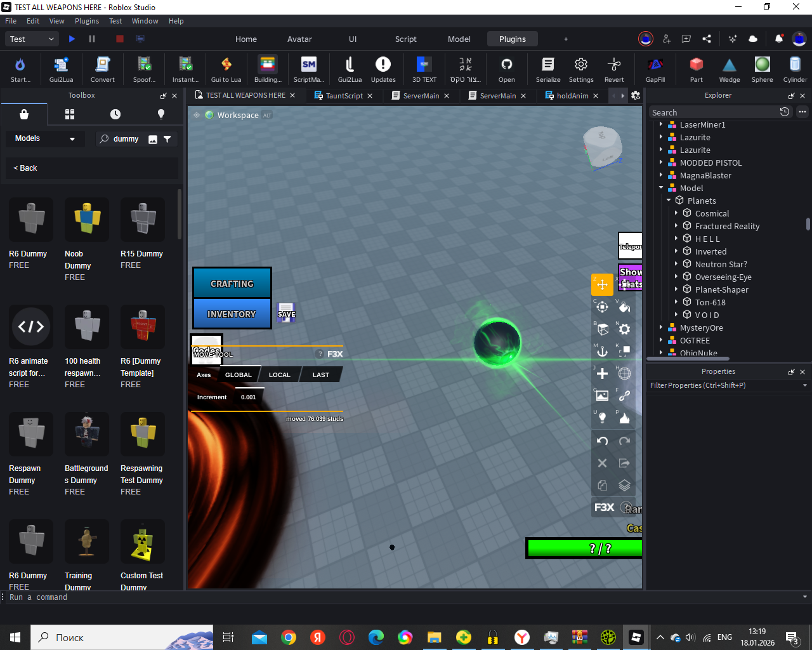This screenshot has height=650, width=812.
Task: Switch to the Avatar ribbon tab
Action: point(299,39)
